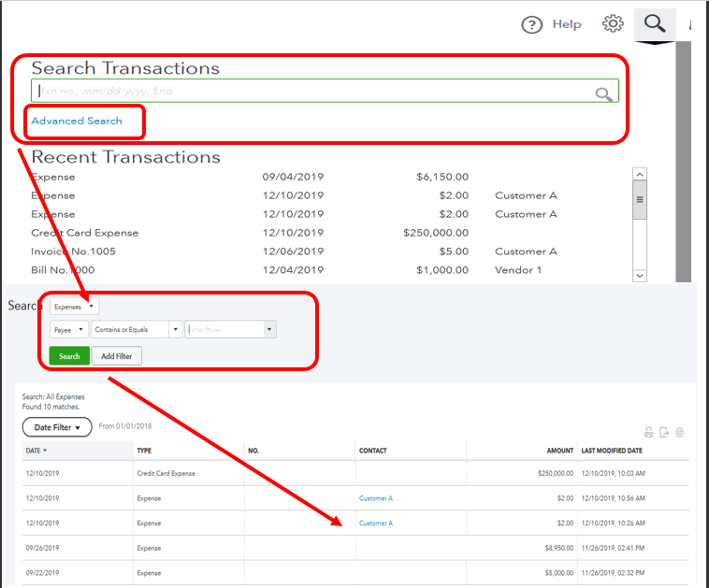This screenshot has width=709, height=588.
Task: Click the magnifier search icon in header
Action: pos(655,23)
